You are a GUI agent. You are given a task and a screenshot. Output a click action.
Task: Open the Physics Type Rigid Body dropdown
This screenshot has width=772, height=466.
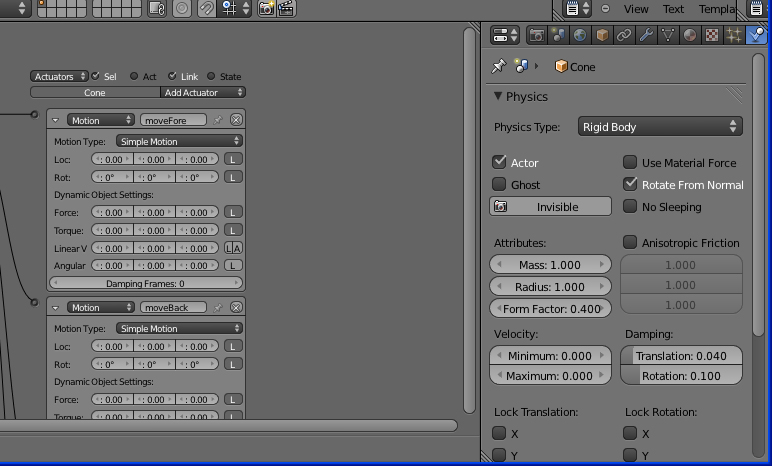pos(660,127)
